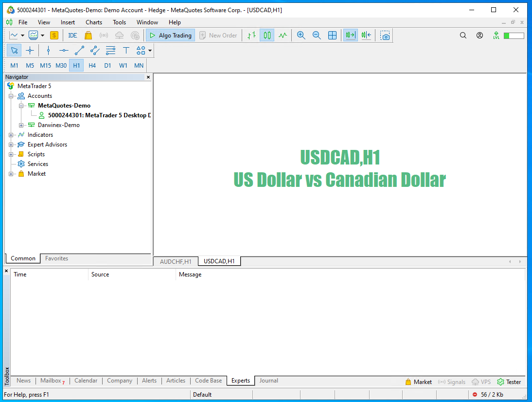
Task: Tile windows with the grid icon
Action: tap(333, 36)
